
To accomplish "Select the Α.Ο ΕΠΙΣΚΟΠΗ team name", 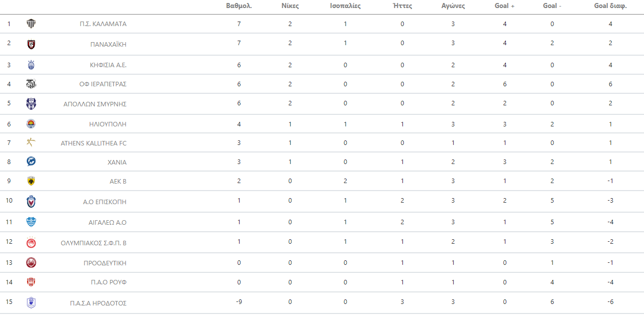I will tap(104, 202).
